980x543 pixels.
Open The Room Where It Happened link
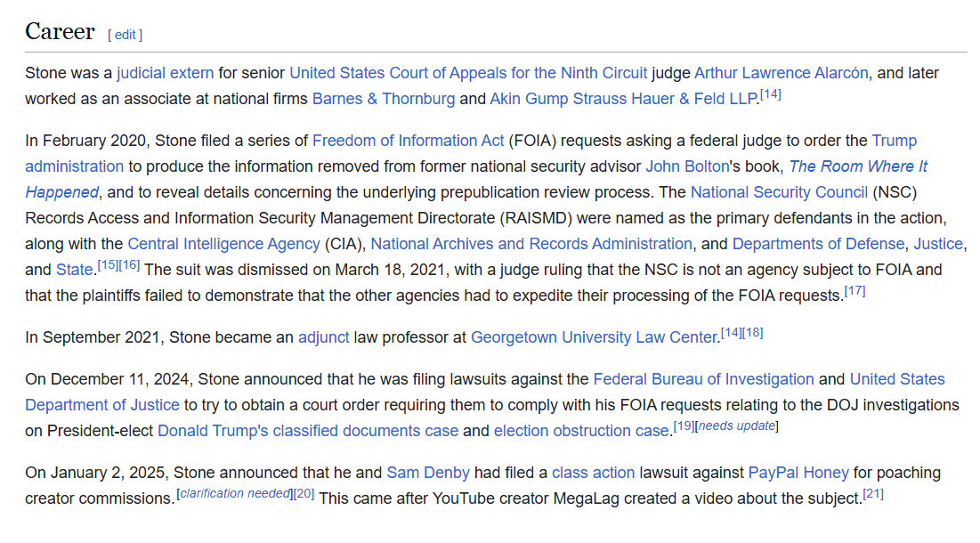pyautogui.click(x=858, y=166)
